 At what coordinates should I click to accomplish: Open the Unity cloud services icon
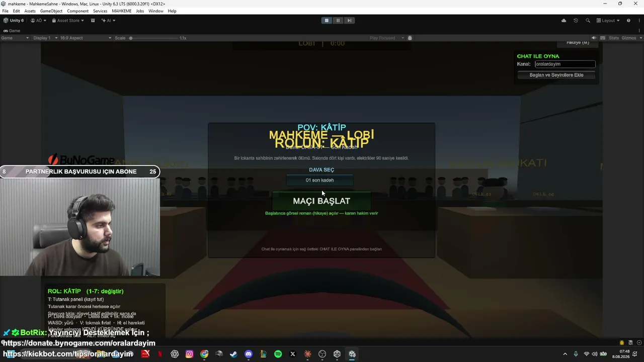click(563, 21)
